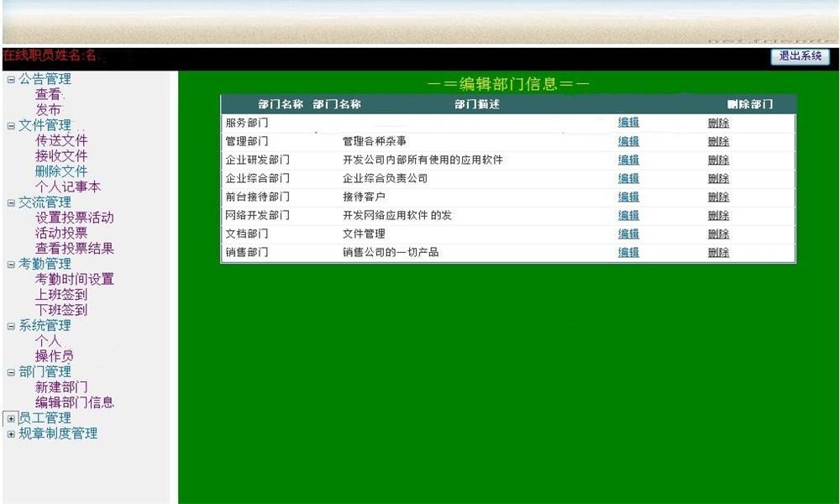The image size is (840, 504).
Task: Open the 考勤时间设置 menu link
Action: point(75,280)
